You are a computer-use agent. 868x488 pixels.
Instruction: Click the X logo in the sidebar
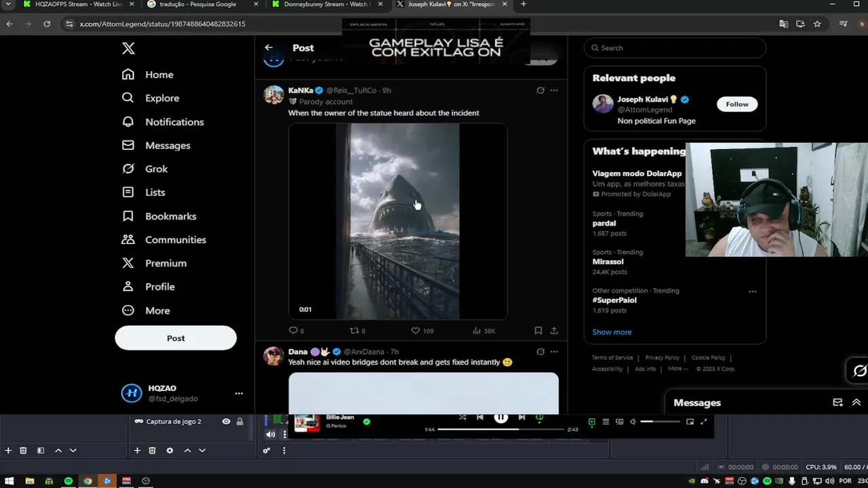(x=128, y=48)
